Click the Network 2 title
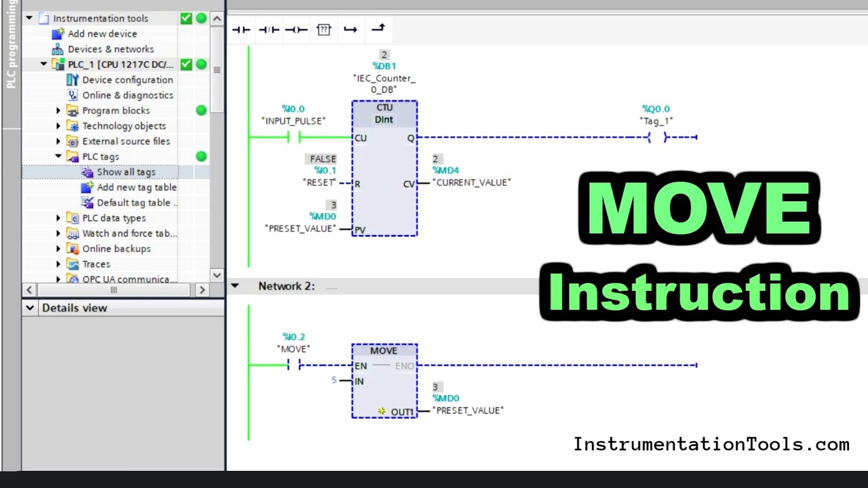This screenshot has height=488, width=868. click(286, 286)
